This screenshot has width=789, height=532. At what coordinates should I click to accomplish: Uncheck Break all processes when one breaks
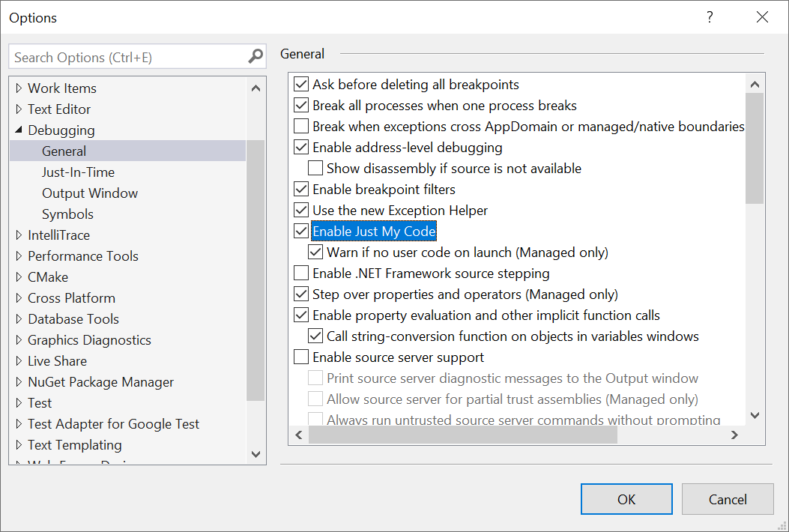[x=301, y=105]
